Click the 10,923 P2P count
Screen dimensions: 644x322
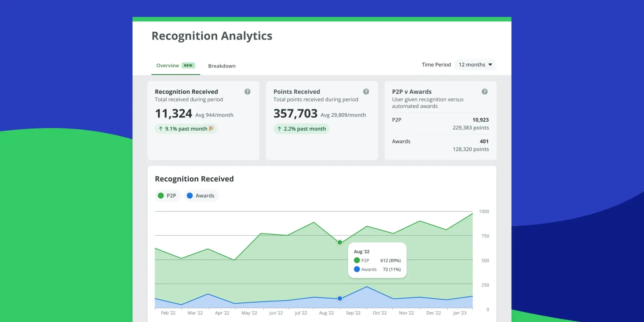point(480,120)
